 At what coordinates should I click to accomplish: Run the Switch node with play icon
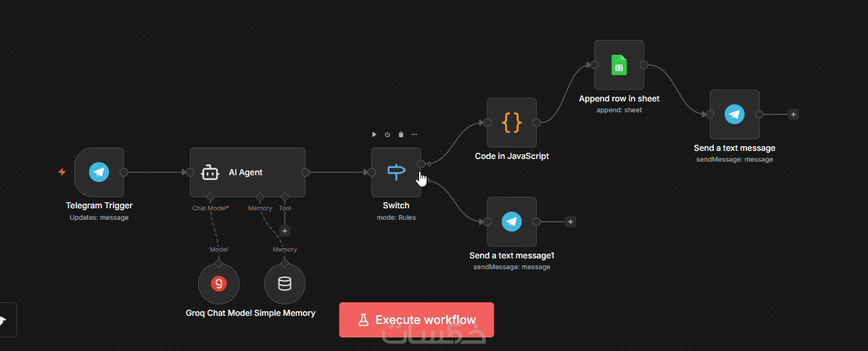[x=374, y=135]
